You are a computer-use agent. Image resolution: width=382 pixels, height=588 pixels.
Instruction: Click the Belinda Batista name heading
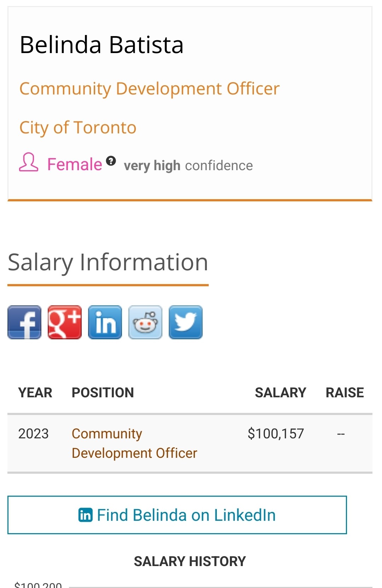[102, 45]
